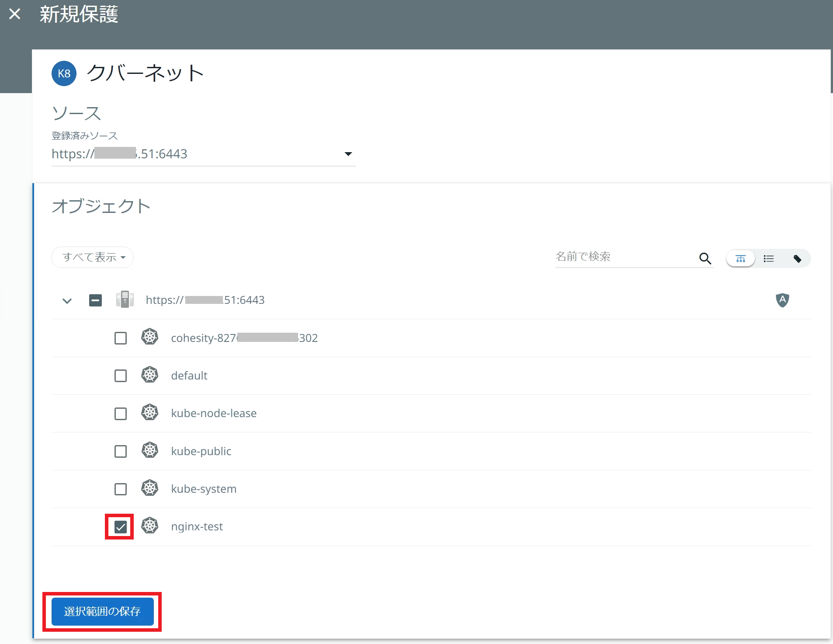This screenshot has height=644, width=833.
Task: Select the default namespace name
Action: click(x=189, y=376)
